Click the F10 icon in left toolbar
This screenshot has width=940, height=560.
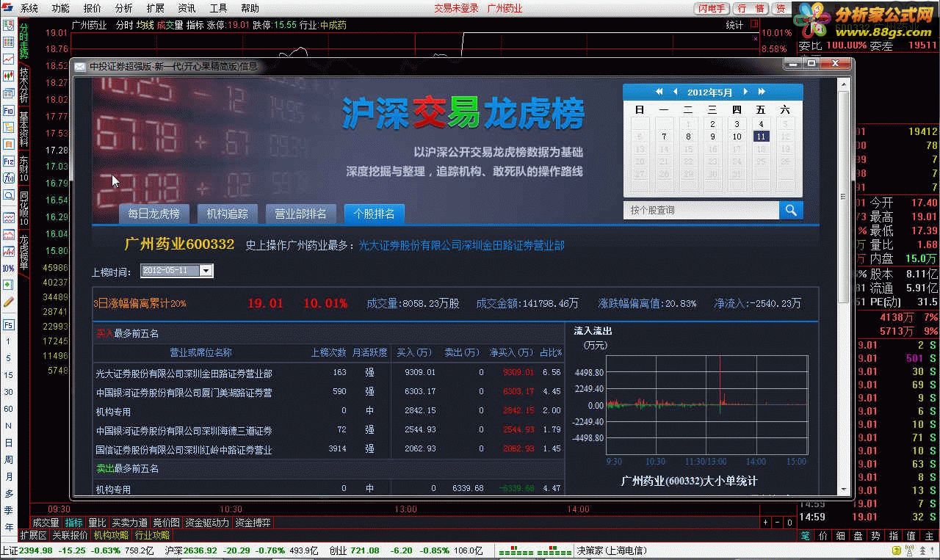(8, 110)
